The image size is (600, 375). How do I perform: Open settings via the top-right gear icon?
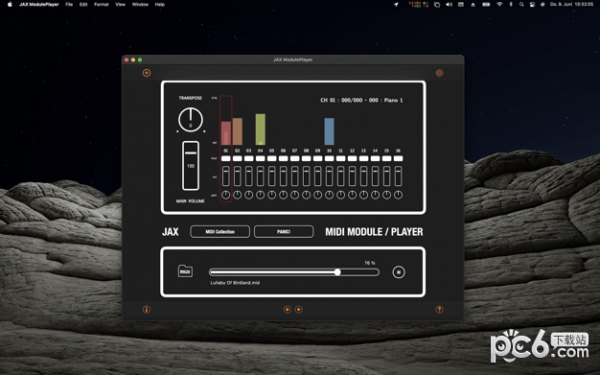tap(439, 73)
